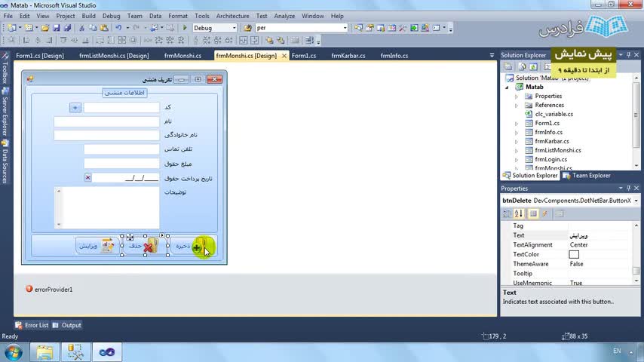Collapse the Matab project node
This screenshot has height=362, width=644.
(x=508, y=87)
